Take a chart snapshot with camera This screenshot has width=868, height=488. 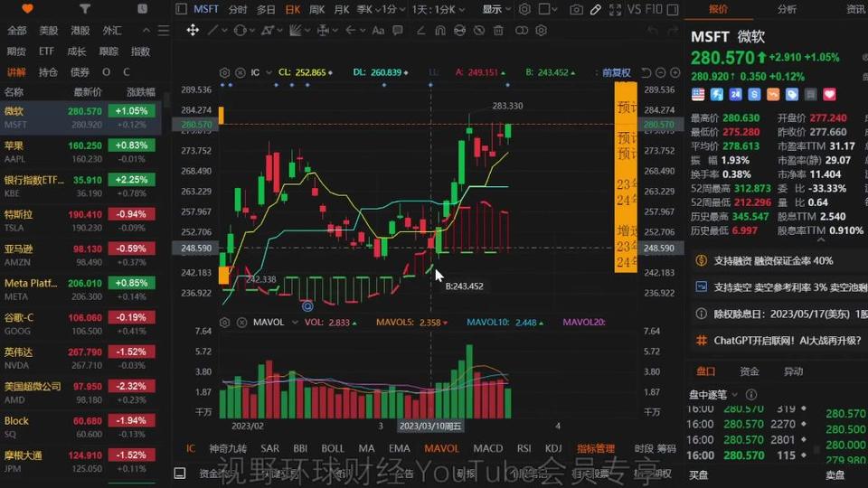click(x=576, y=9)
